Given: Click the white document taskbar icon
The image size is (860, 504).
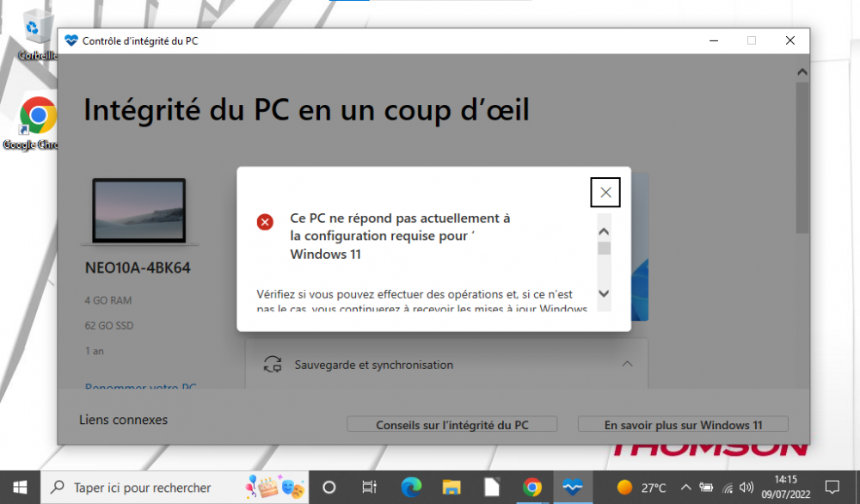Looking at the screenshot, I should [492, 487].
